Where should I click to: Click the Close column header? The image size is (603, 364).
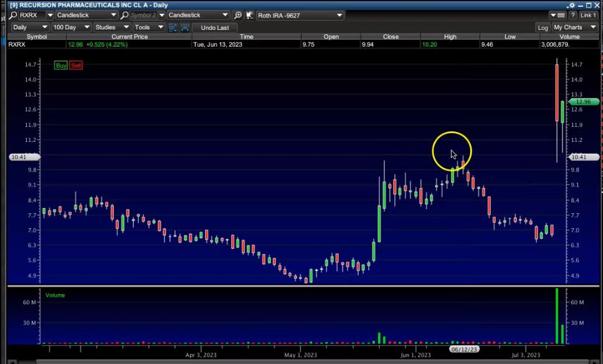tap(391, 37)
